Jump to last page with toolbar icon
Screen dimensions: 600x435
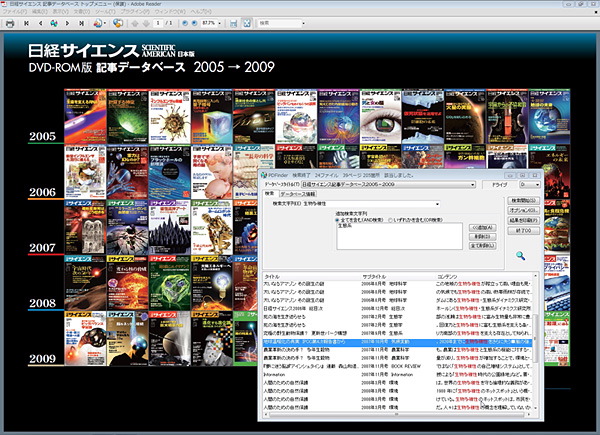point(81,23)
